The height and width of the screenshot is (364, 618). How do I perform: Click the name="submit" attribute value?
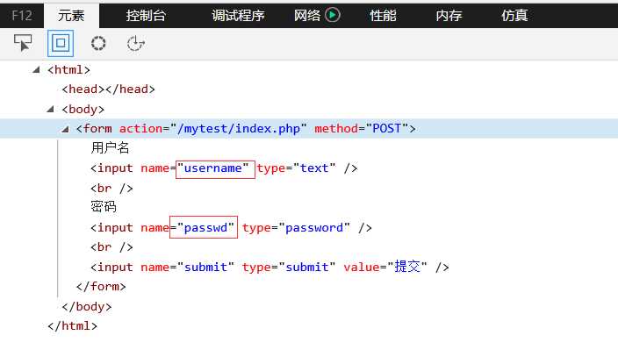coord(205,268)
